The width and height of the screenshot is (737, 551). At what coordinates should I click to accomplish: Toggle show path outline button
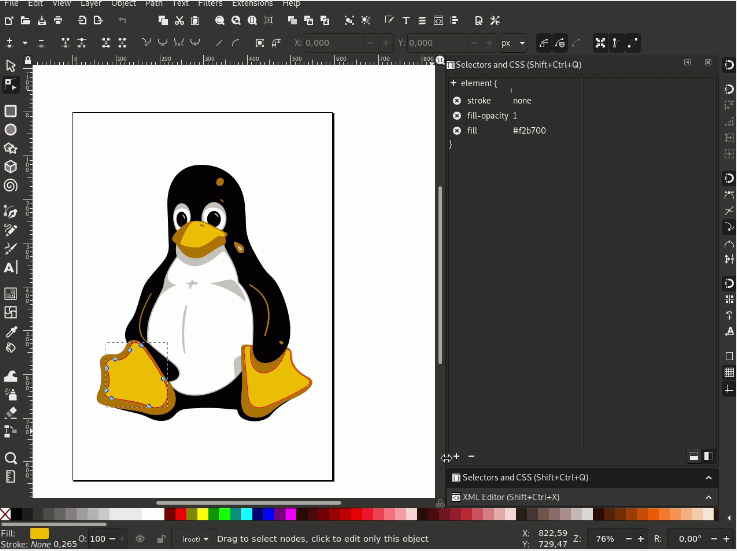[633, 43]
